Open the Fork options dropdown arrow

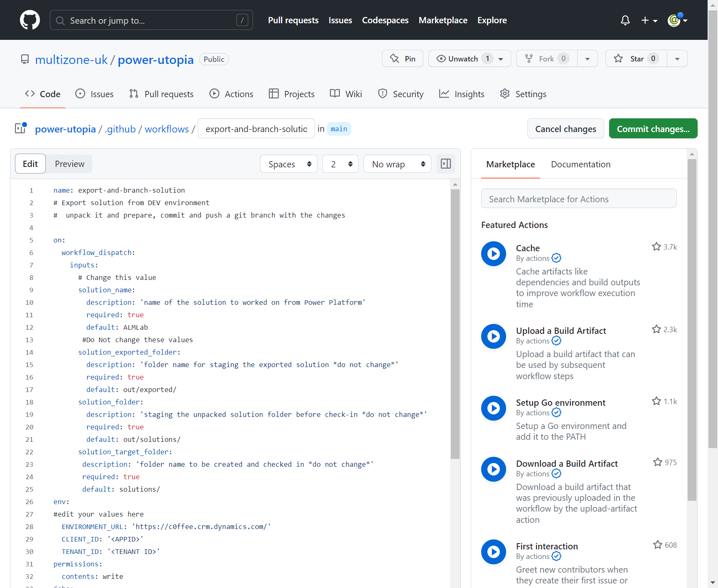point(588,59)
